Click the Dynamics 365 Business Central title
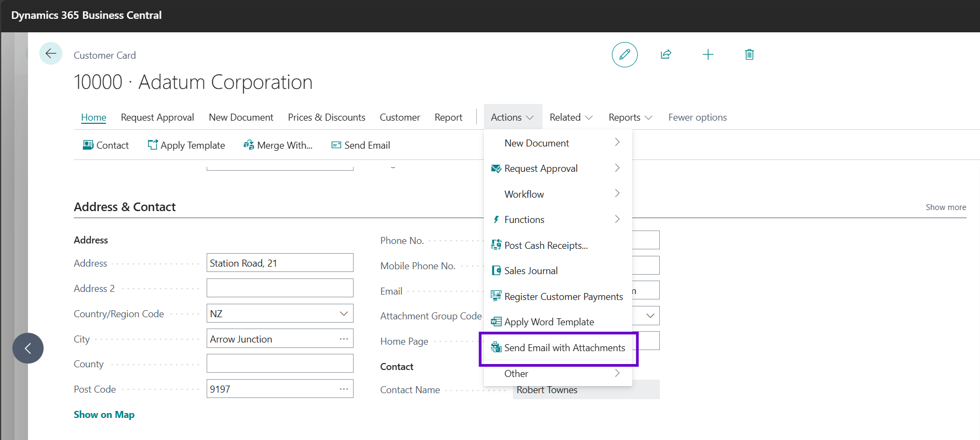 (x=87, y=15)
